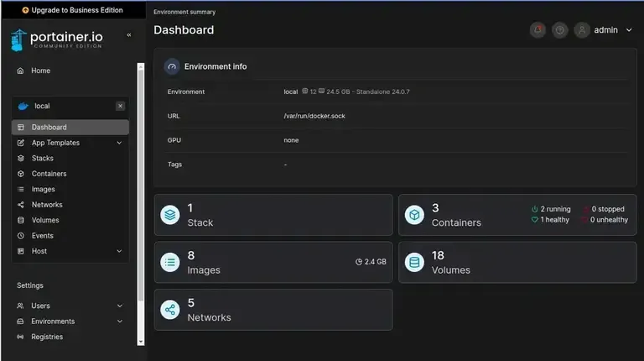Click Upgrade to Business Edition banner
Viewport: 644px width, 361px height.
pos(71,10)
